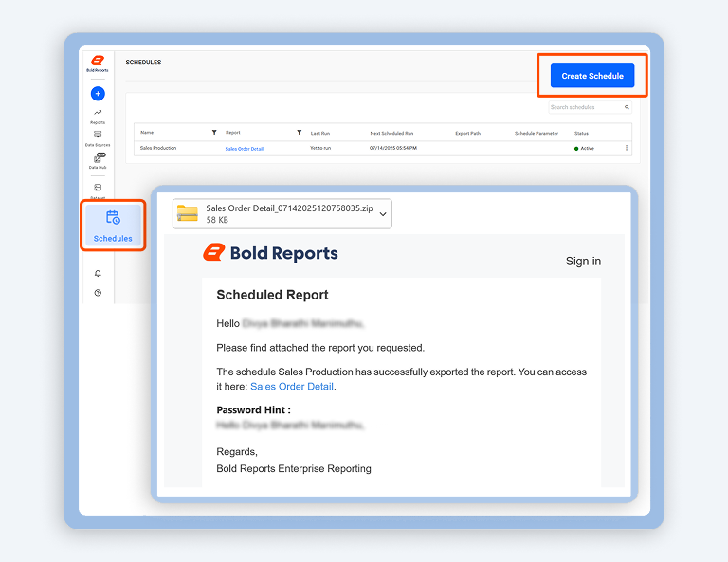This screenshot has height=562, width=728.
Task: Open the Sales Production row actions menu
Action: click(627, 148)
